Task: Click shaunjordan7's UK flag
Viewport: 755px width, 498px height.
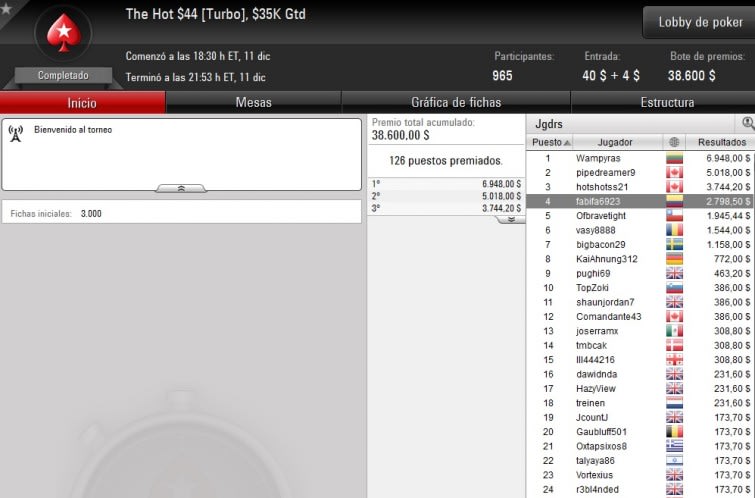Action: (675, 302)
